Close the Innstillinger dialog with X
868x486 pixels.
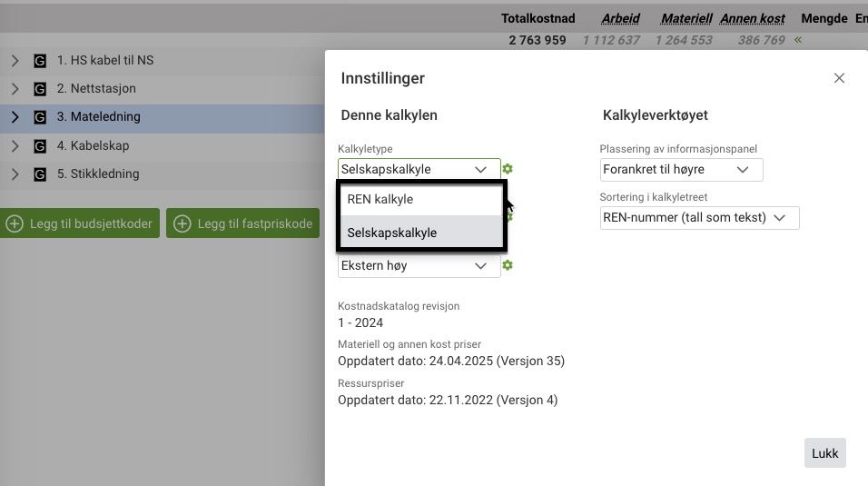839,78
